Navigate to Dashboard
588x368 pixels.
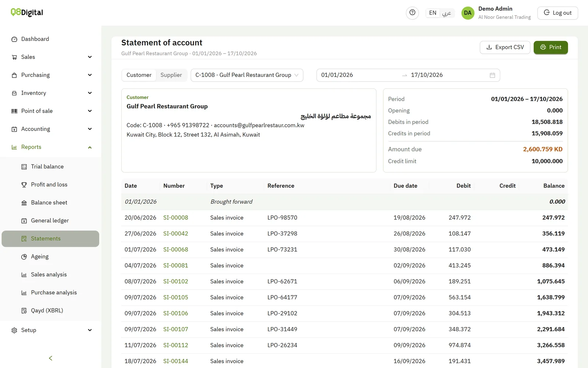tap(50, 39)
